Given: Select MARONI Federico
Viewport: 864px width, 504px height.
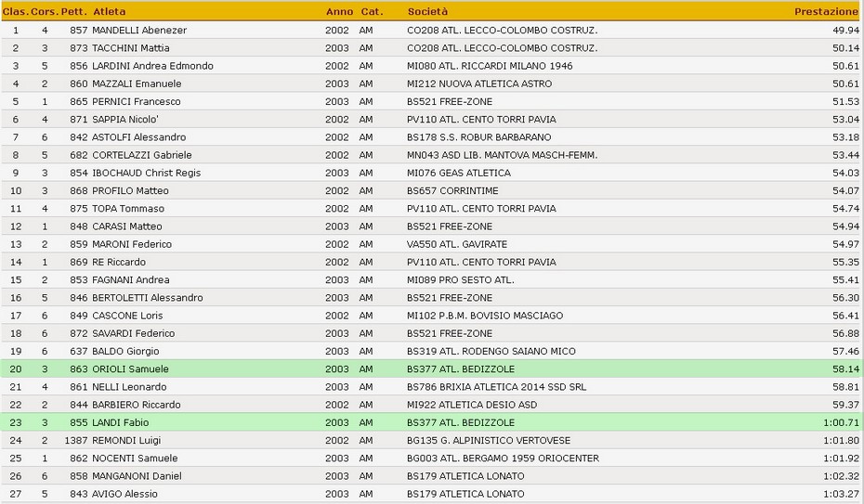Looking at the screenshot, I should (132, 244).
